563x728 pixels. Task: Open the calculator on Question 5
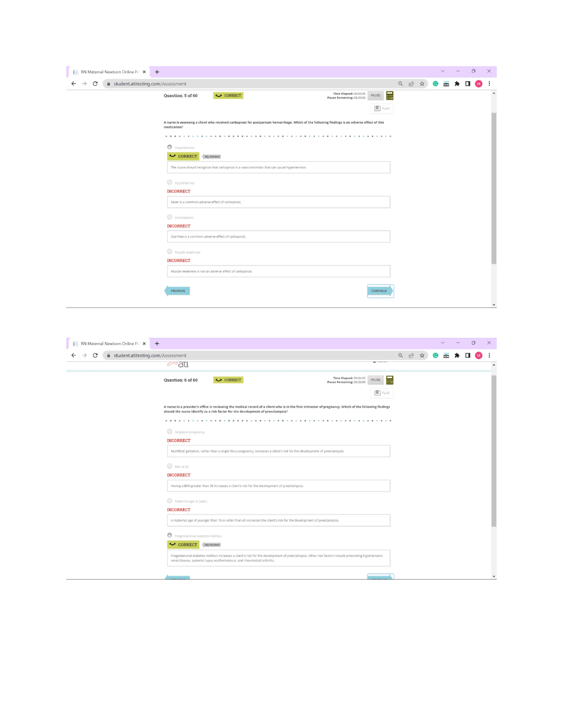point(390,96)
